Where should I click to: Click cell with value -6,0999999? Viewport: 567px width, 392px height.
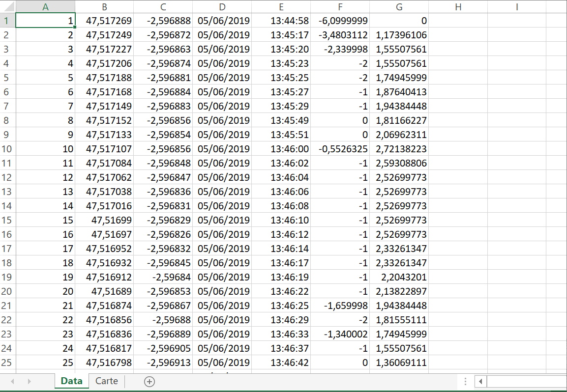[x=340, y=21]
